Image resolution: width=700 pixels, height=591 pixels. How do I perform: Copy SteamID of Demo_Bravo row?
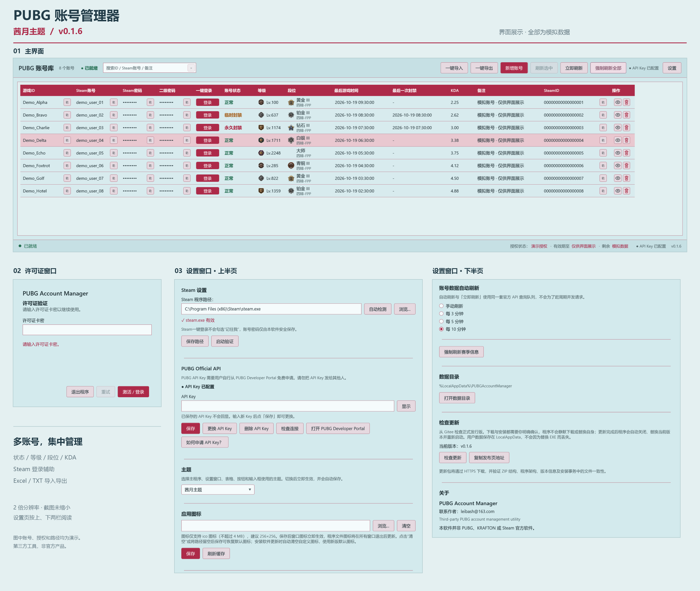click(x=603, y=115)
